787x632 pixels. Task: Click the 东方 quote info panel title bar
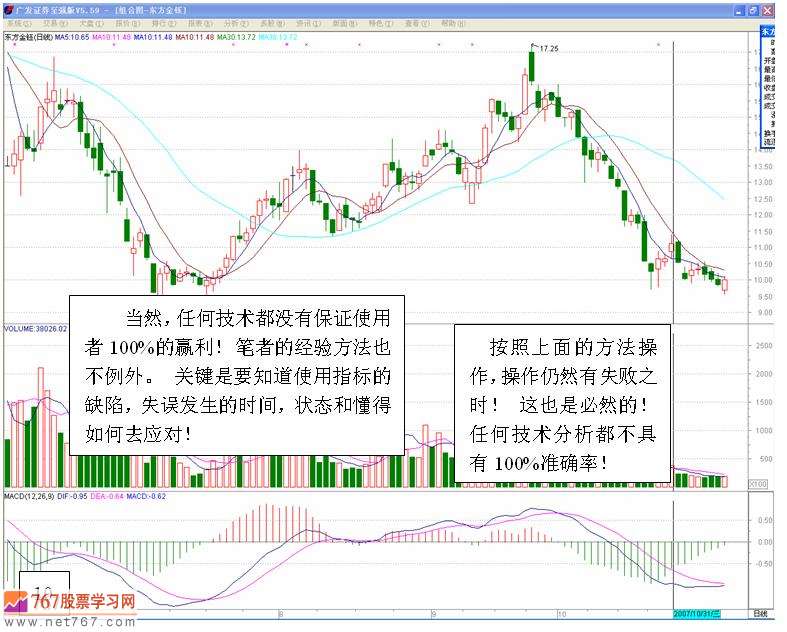point(768,31)
